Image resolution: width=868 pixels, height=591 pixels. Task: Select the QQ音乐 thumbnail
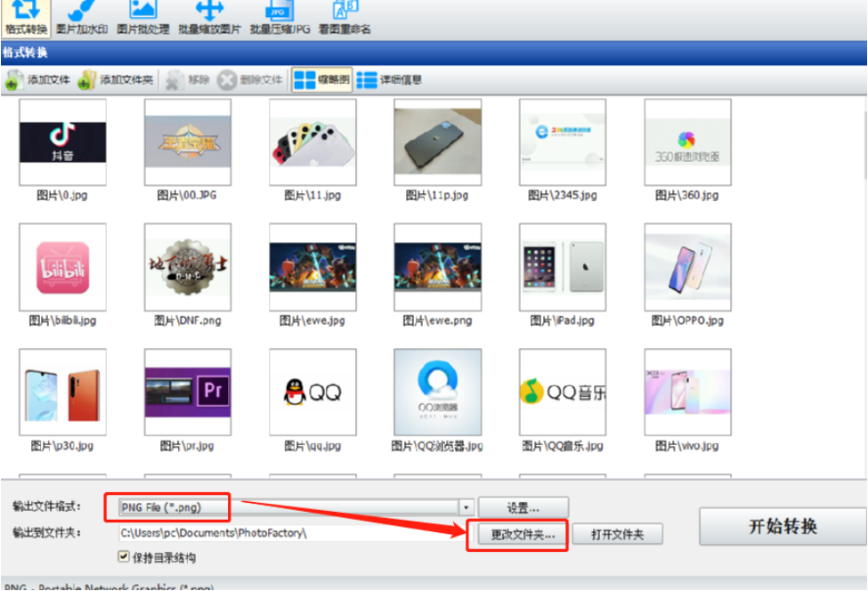point(563,393)
